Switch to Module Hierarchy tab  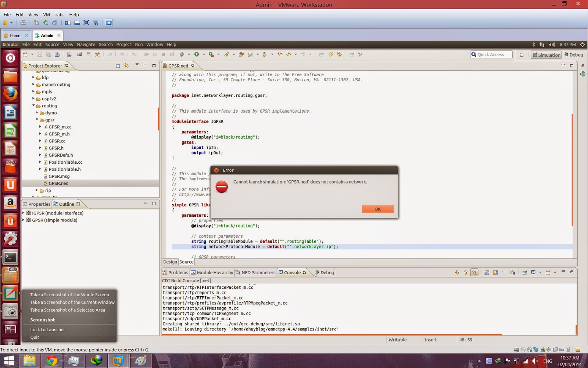[212, 272]
